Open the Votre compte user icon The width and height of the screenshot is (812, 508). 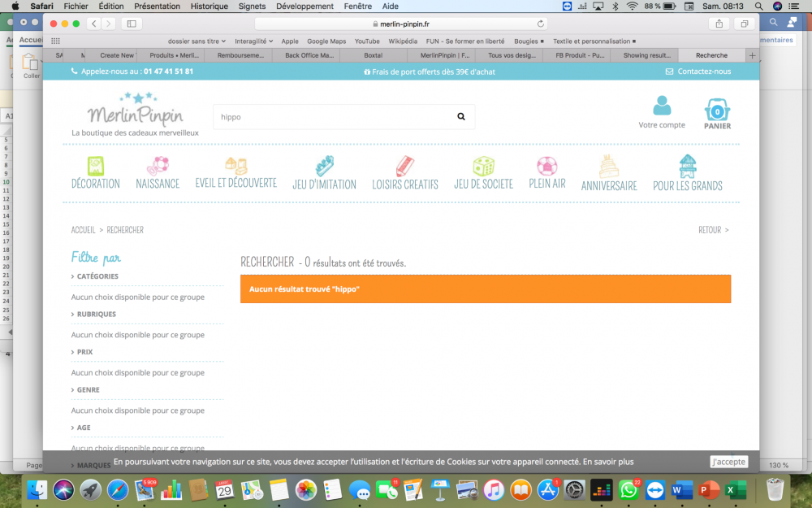(x=661, y=106)
